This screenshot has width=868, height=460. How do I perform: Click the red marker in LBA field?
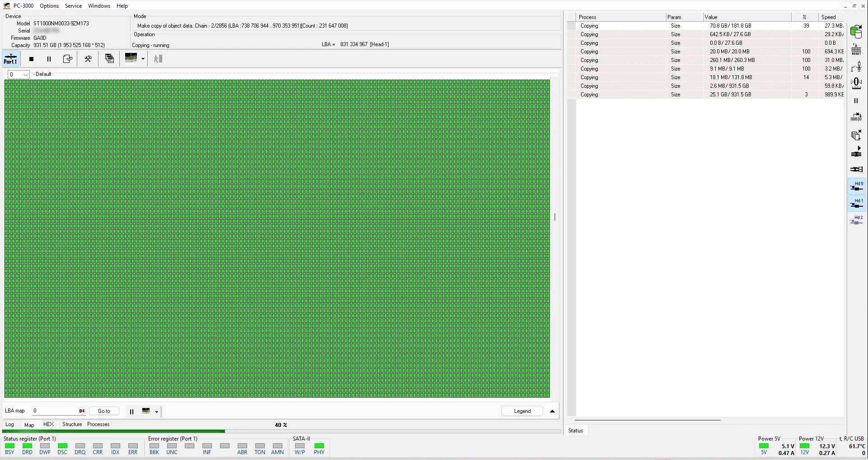coord(82,411)
